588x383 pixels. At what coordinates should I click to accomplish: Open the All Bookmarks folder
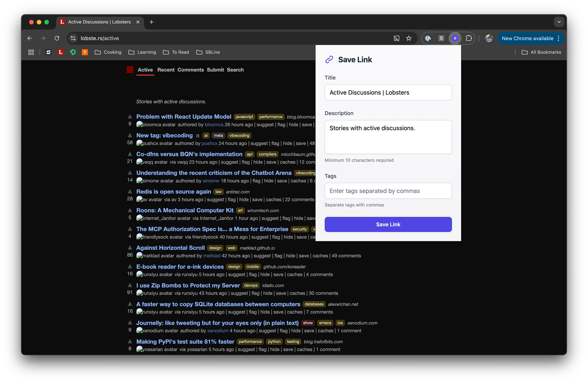541,52
